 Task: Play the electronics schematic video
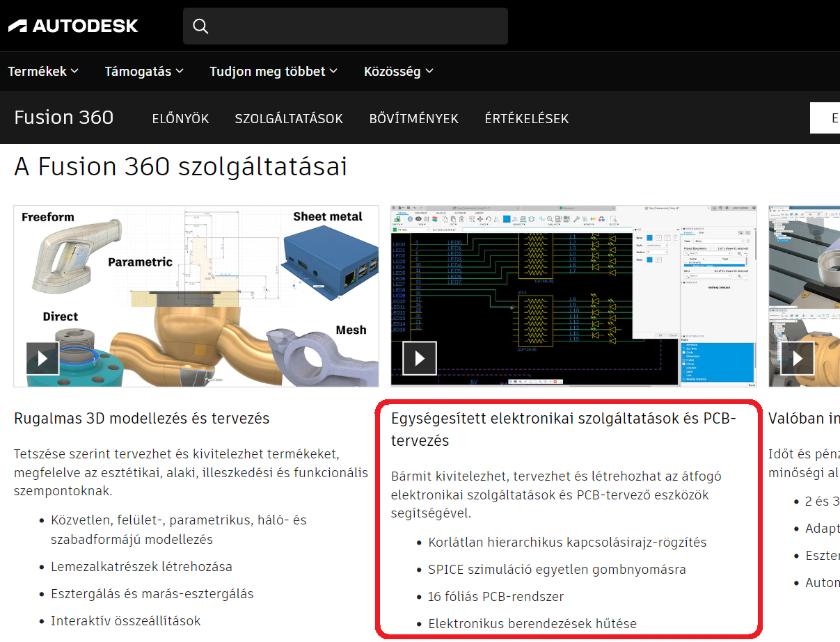420,358
